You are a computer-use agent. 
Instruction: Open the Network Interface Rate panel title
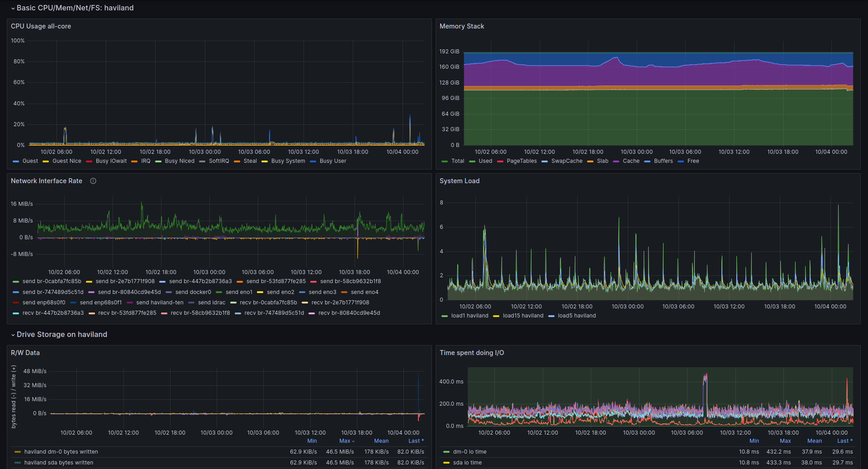coord(47,181)
